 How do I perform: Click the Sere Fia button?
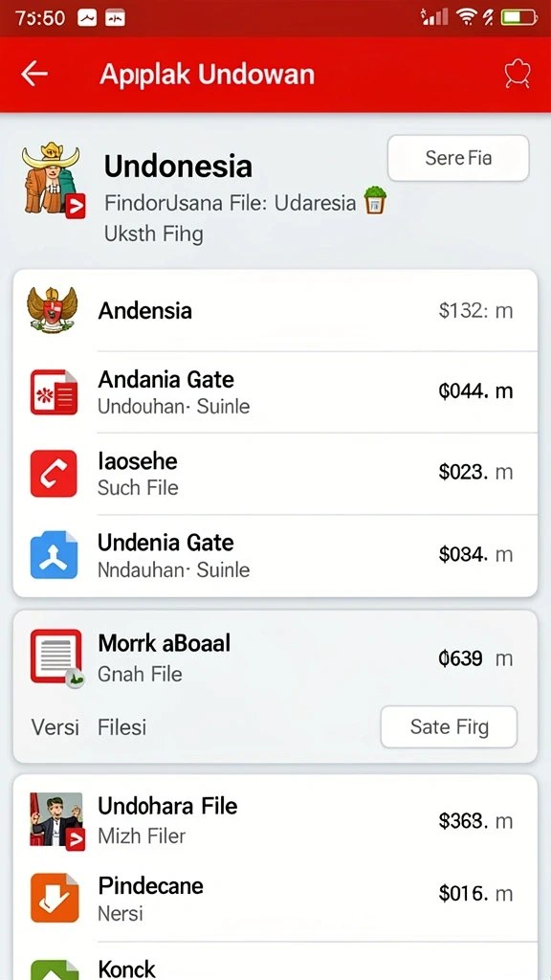(x=458, y=158)
